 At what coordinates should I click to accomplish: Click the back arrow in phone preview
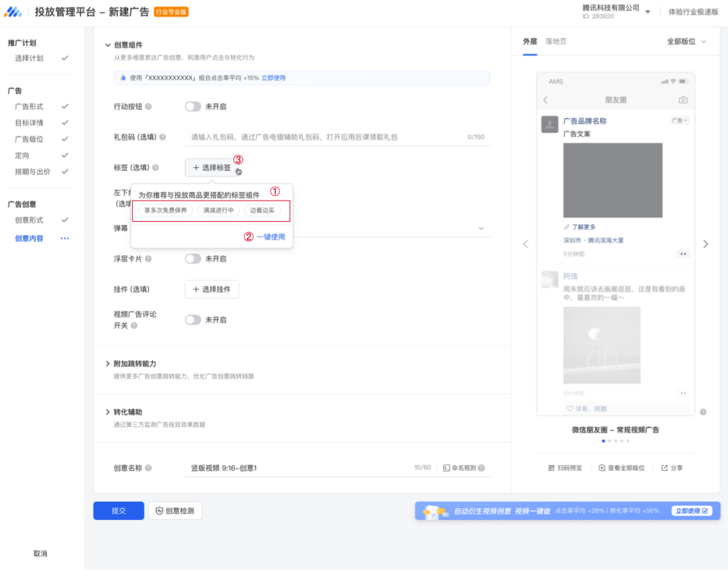click(x=546, y=100)
